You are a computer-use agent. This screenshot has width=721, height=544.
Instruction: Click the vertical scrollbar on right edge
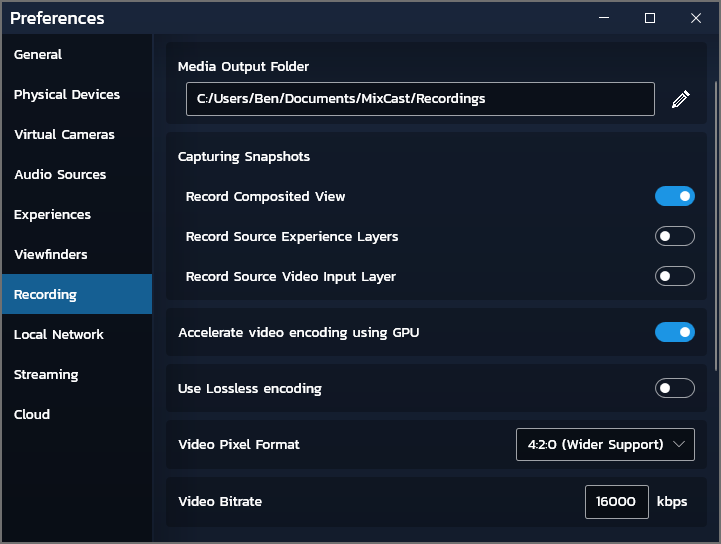coord(715,225)
